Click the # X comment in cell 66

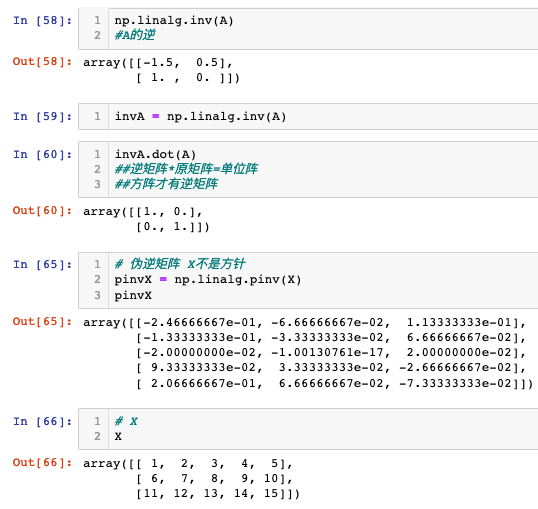pos(126,421)
